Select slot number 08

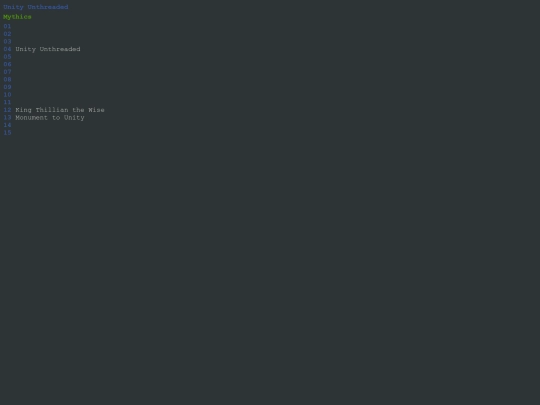7,80
